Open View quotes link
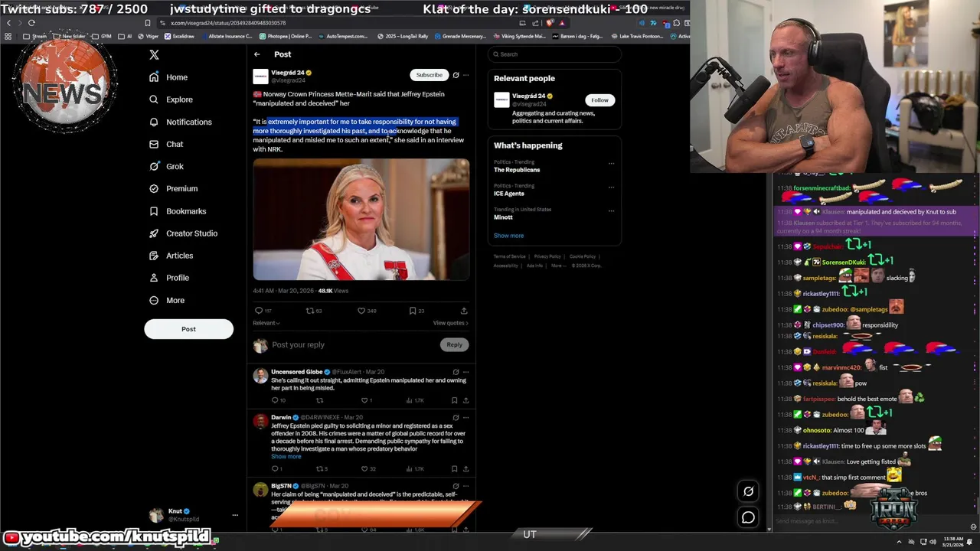This screenshot has height=551, width=980. coord(450,323)
